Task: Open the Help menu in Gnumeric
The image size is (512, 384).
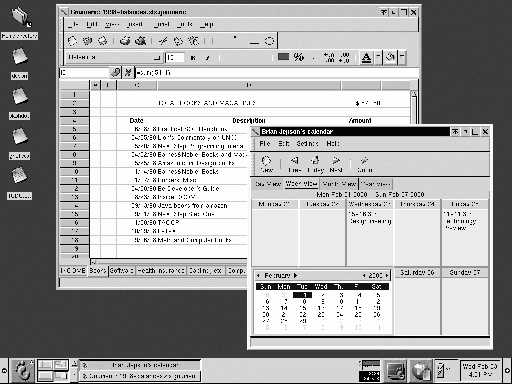Action: pyautogui.click(x=207, y=24)
